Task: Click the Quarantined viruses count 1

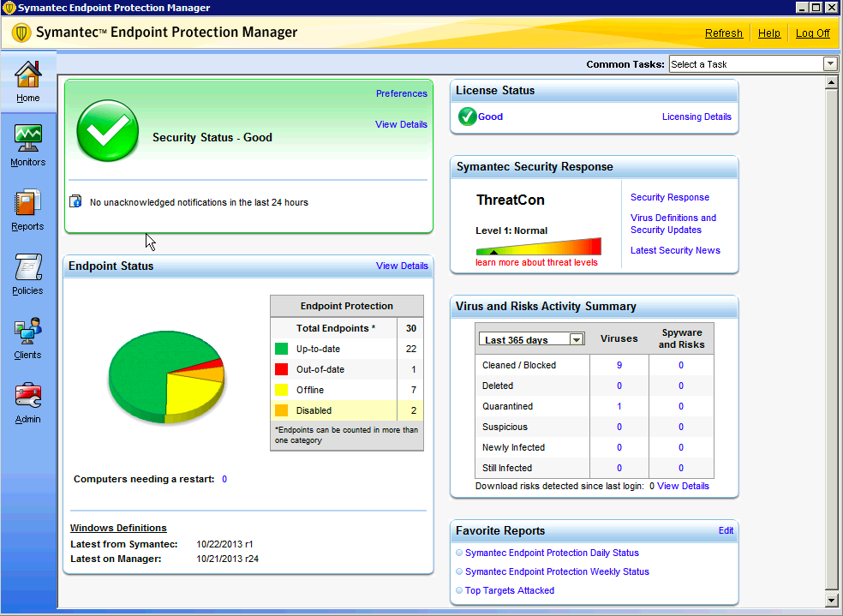Action: 619,406
